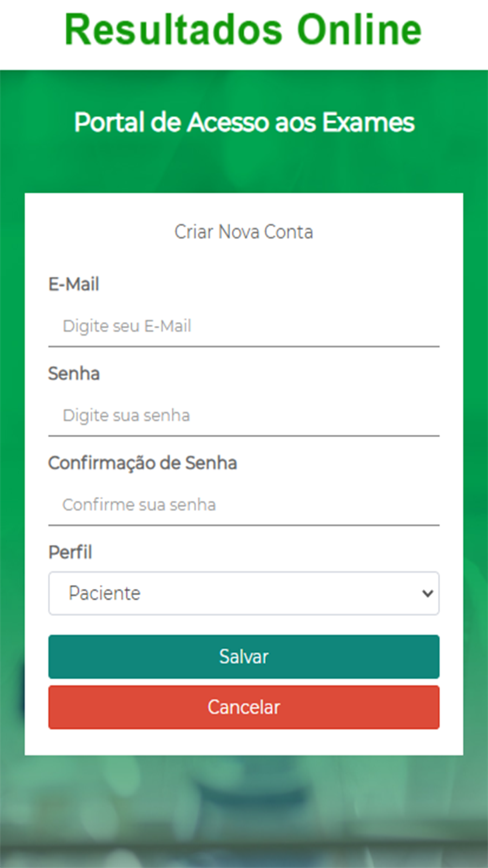This screenshot has height=868, width=488.
Task: Click the blurred background image below form
Action: click(x=244, y=810)
